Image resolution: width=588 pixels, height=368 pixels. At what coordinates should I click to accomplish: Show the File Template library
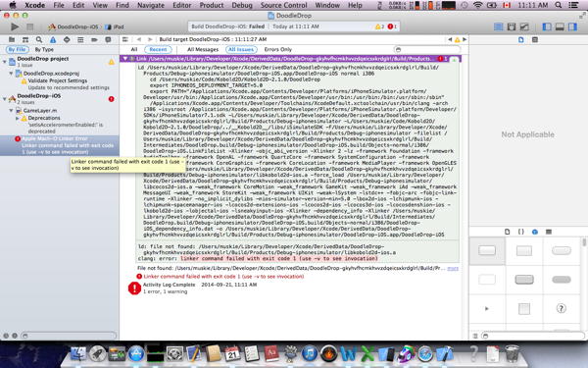[507, 232]
